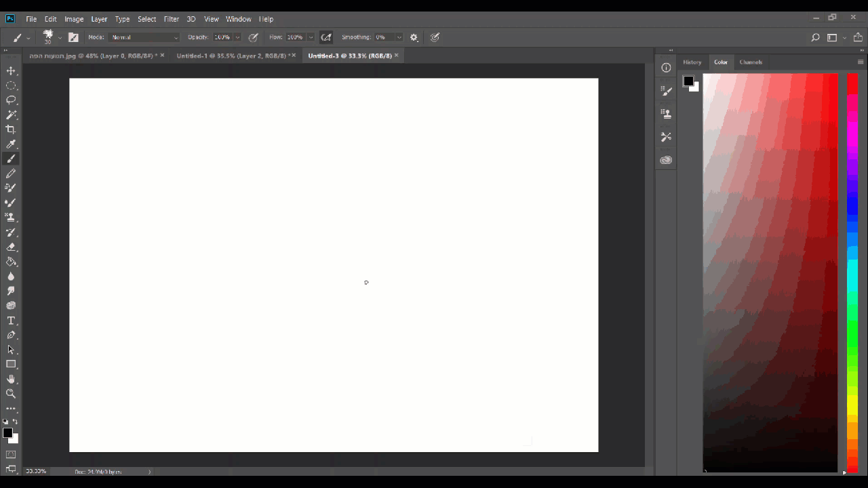
Task: Activate the Lasso tool
Action: [x=11, y=100]
